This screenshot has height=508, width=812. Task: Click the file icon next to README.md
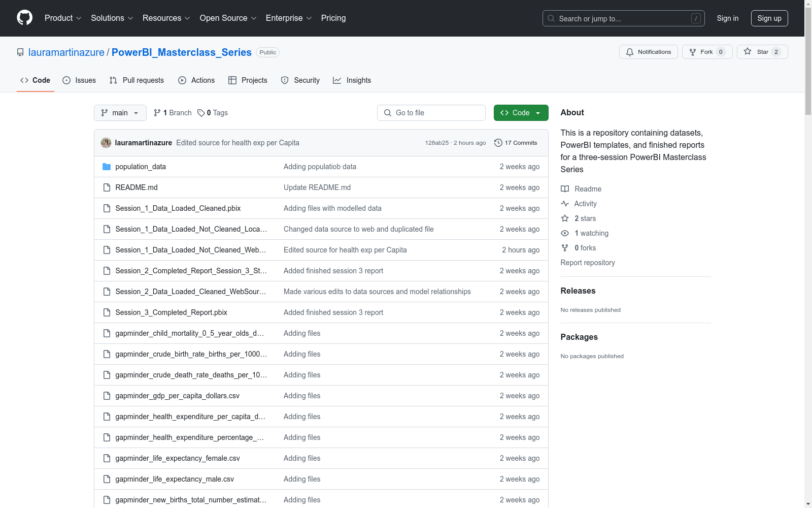click(107, 187)
